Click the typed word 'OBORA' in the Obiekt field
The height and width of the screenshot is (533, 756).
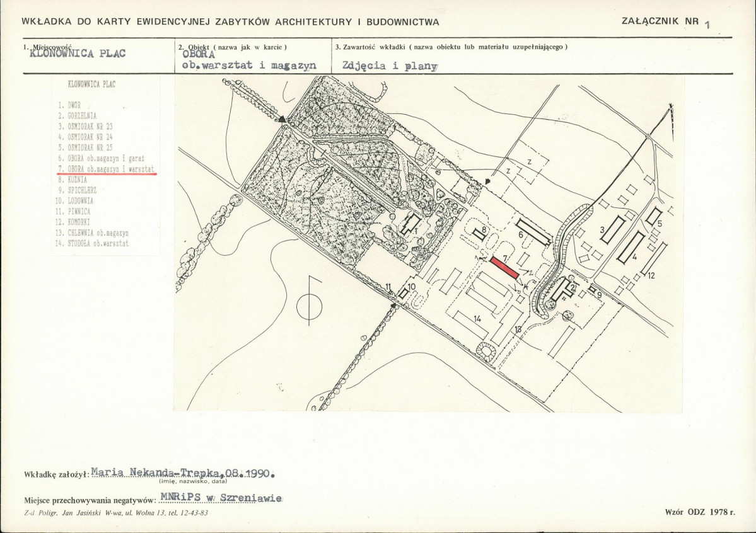point(199,54)
